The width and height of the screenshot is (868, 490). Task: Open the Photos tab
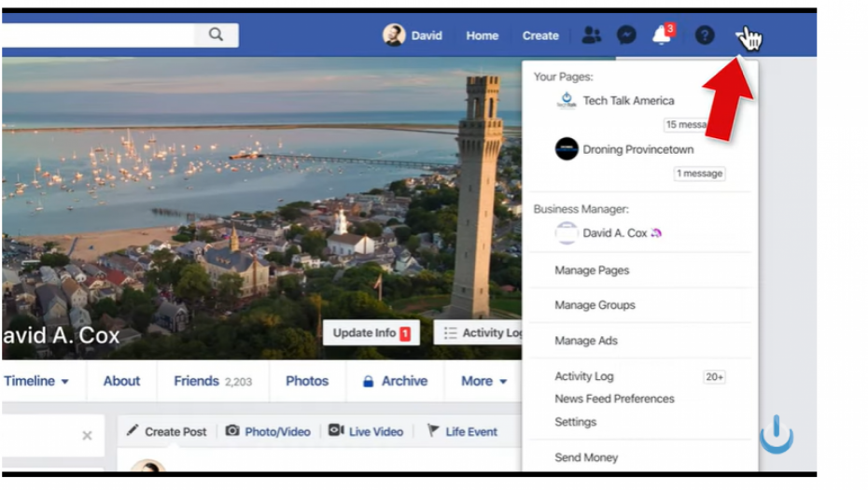(307, 381)
